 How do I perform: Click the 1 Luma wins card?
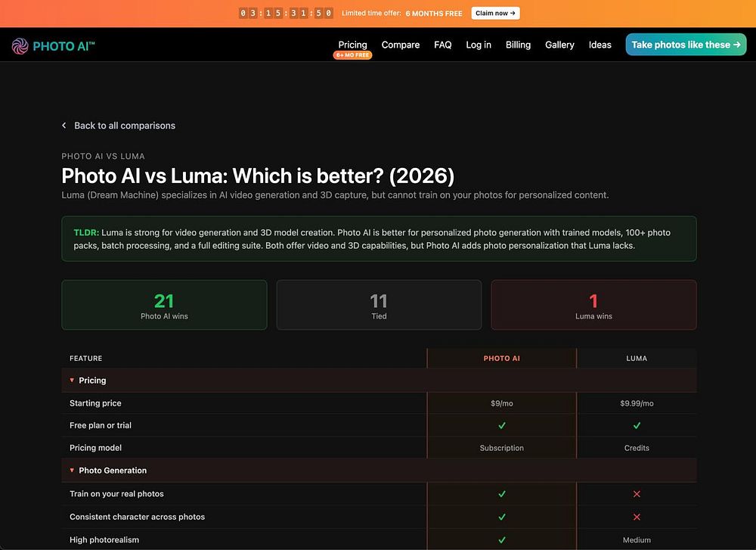pyautogui.click(x=593, y=305)
